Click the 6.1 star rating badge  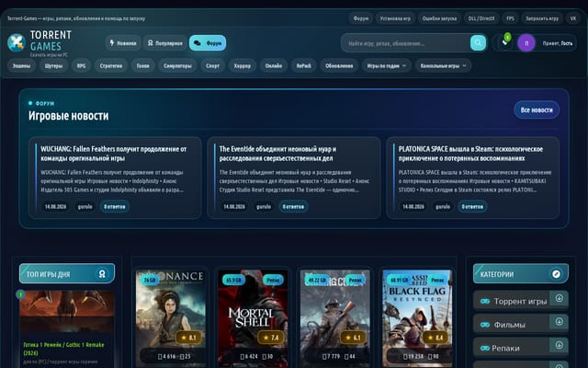pyautogui.click(x=353, y=338)
